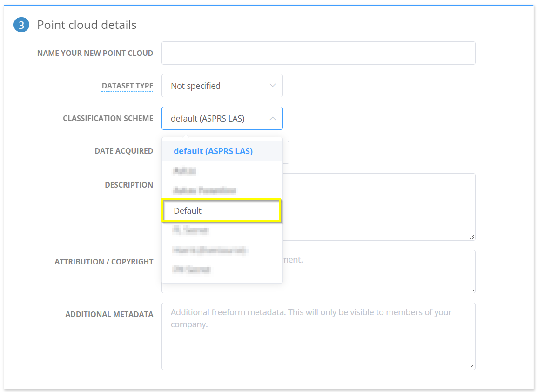The image size is (538, 392).
Task: Open the Dataset Type dropdown chevron
Action: point(273,86)
